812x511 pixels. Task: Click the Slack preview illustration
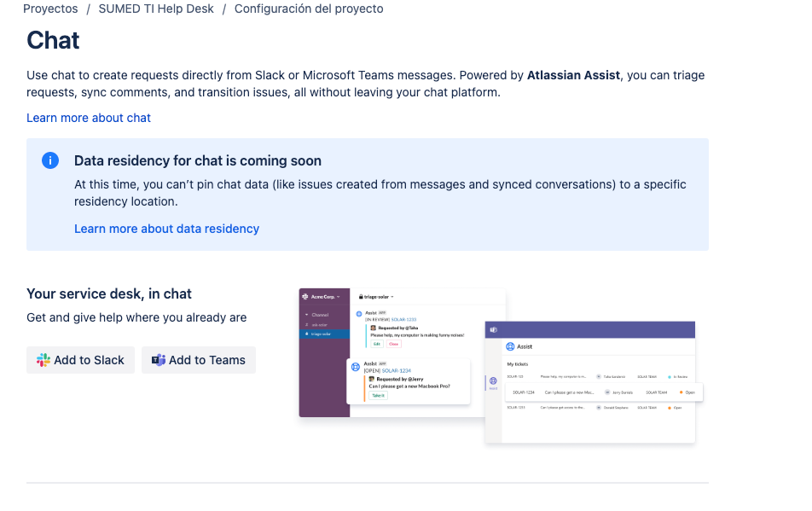click(x=402, y=352)
